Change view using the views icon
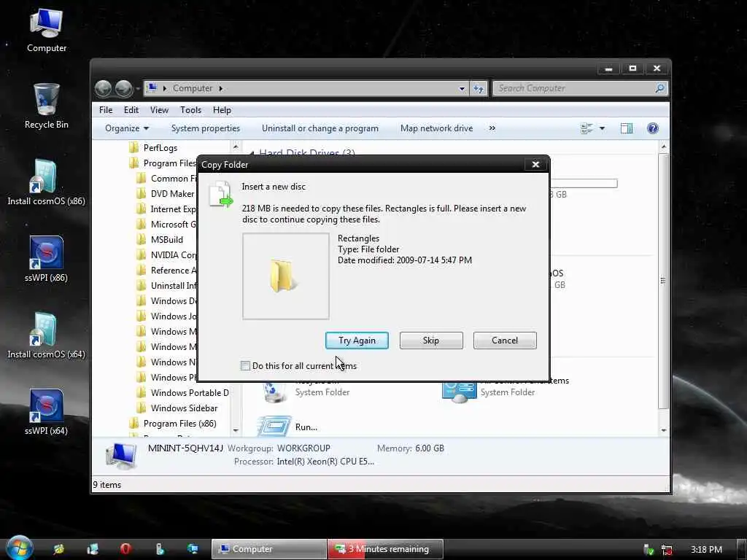This screenshot has width=747, height=560. [587, 128]
